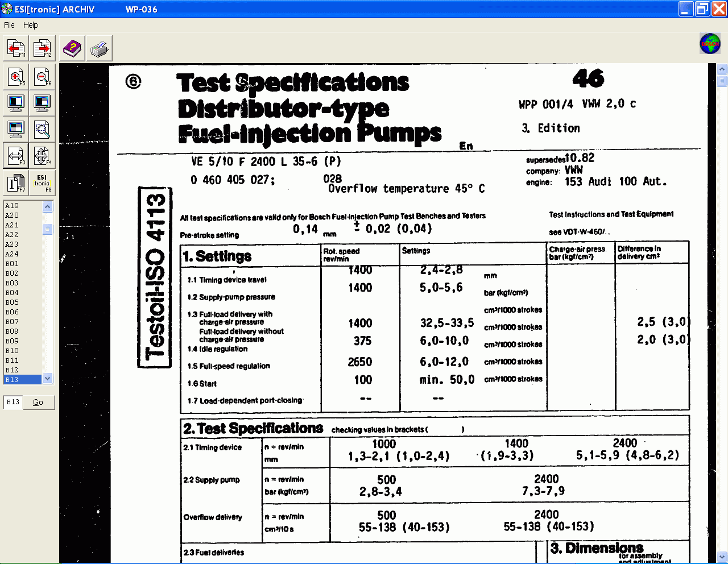This screenshot has width=728, height=564.
Task: Click "Overflow temperature 45° C" text
Action: point(407,189)
